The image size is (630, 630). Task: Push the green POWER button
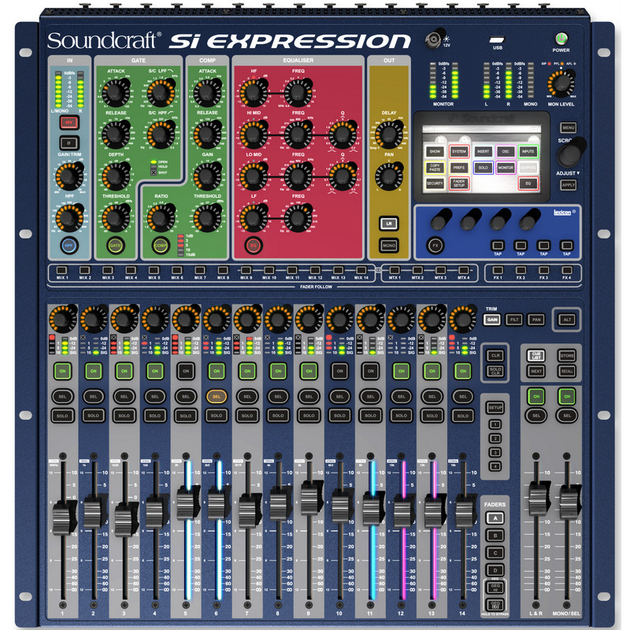pyautogui.click(x=561, y=39)
